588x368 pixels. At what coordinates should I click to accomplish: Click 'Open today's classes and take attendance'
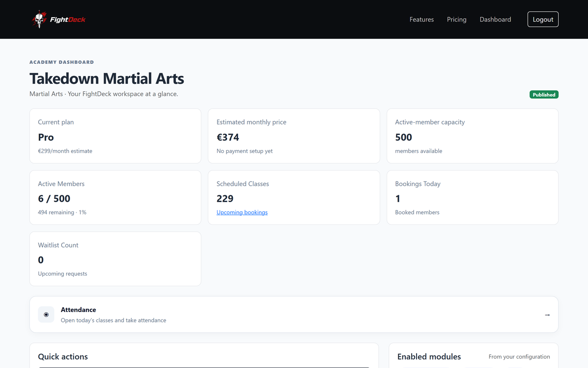(x=114, y=320)
